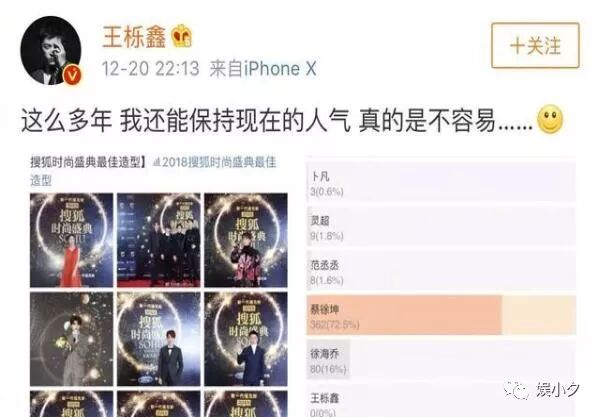This screenshot has height=417, width=600.
Task: Click the crown membership icon
Action: [x=181, y=36]
